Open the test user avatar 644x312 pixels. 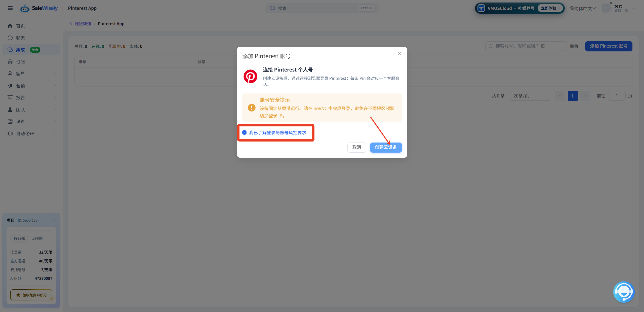coord(606,8)
